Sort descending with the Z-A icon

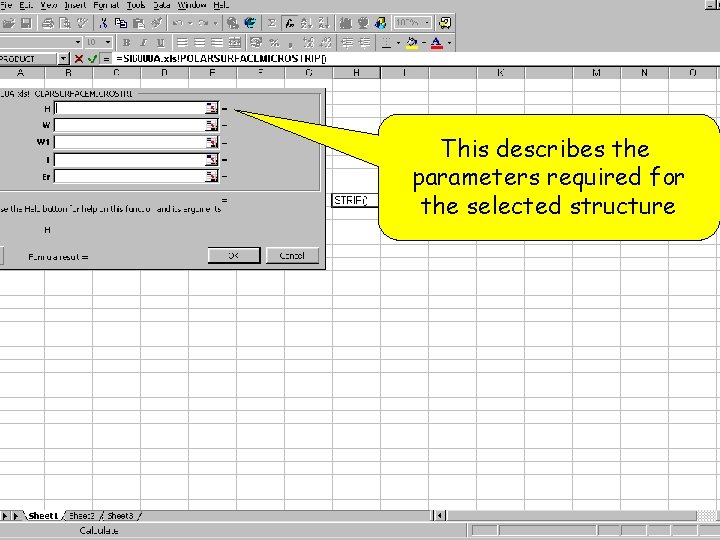click(x=324, y=23)
